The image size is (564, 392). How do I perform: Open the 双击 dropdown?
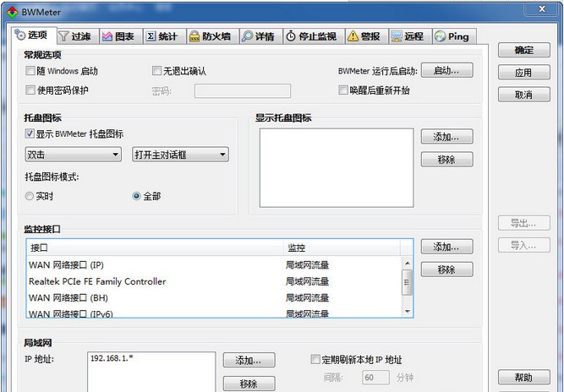(x=74, y=155)
